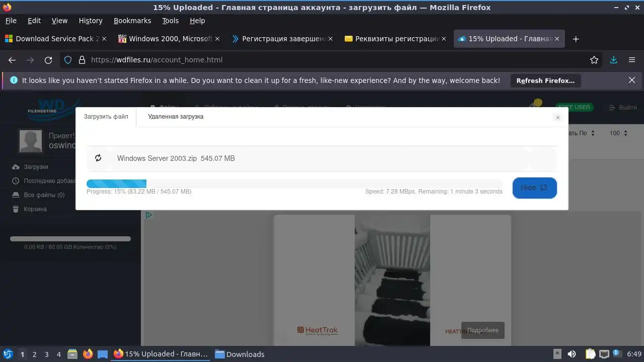Reload the current page
The height and width of the screenshot is (362, 644).
pos(48,60)
